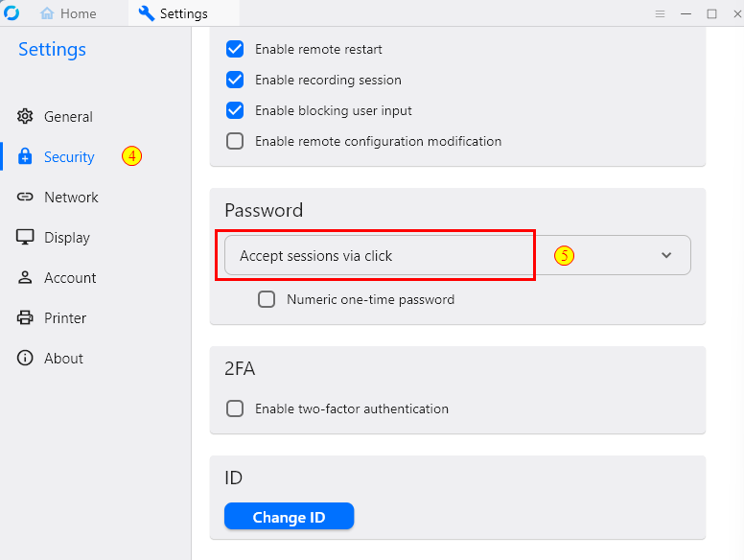Uncheck Enable blocking user input
Viewport: 744px width, 560px height.
pyautogui.click(x=235, y=110)
